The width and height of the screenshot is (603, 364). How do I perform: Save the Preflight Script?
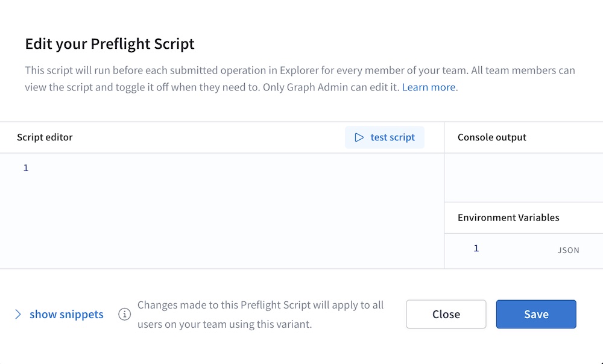coord(535,314)
